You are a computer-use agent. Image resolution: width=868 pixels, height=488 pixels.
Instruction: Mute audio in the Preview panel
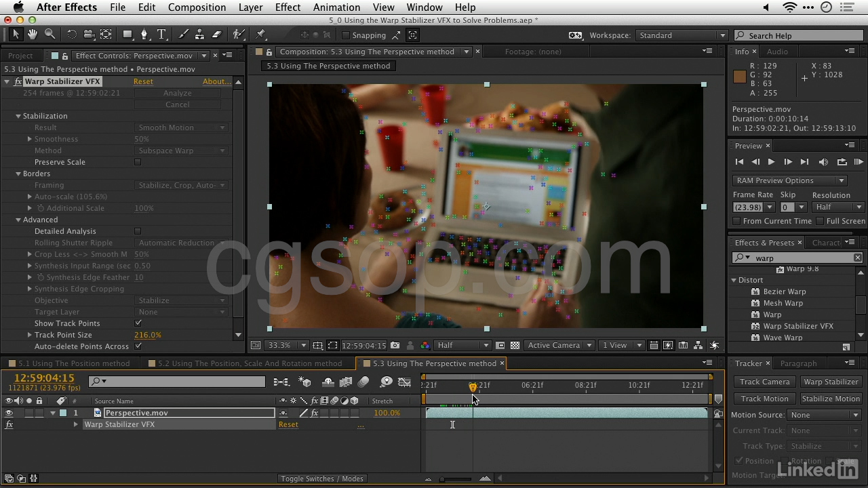[823, 162]
